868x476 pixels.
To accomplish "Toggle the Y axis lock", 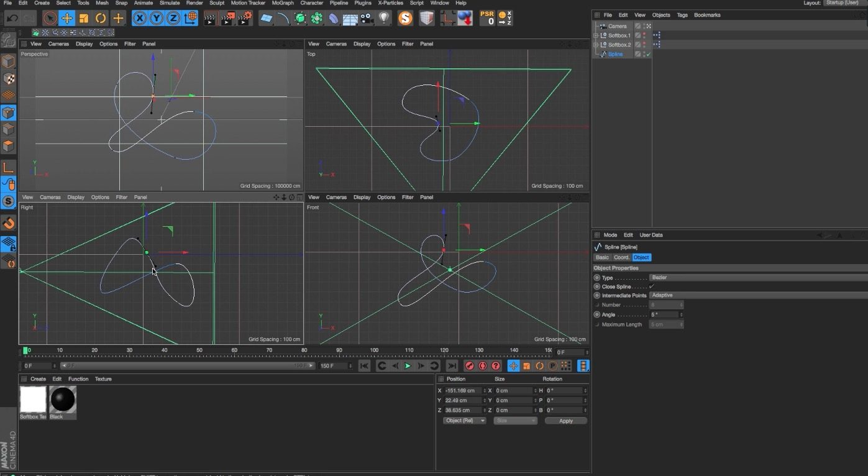I will [x=157, y=18].
